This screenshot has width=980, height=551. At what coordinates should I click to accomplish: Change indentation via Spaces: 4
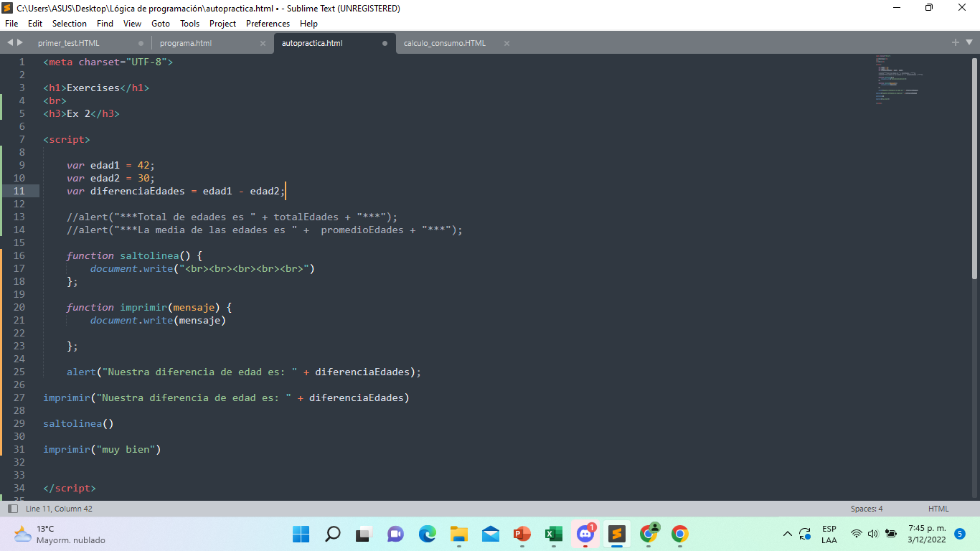point(867,509)
